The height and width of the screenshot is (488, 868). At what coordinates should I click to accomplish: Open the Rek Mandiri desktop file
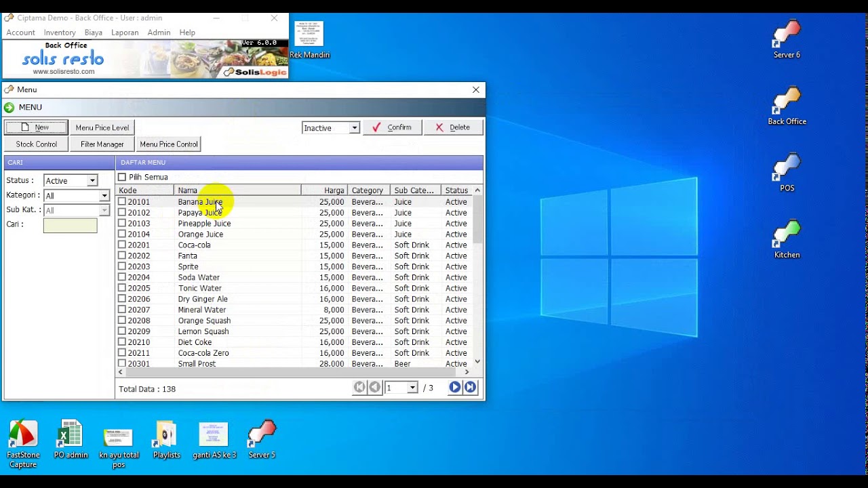309,39
